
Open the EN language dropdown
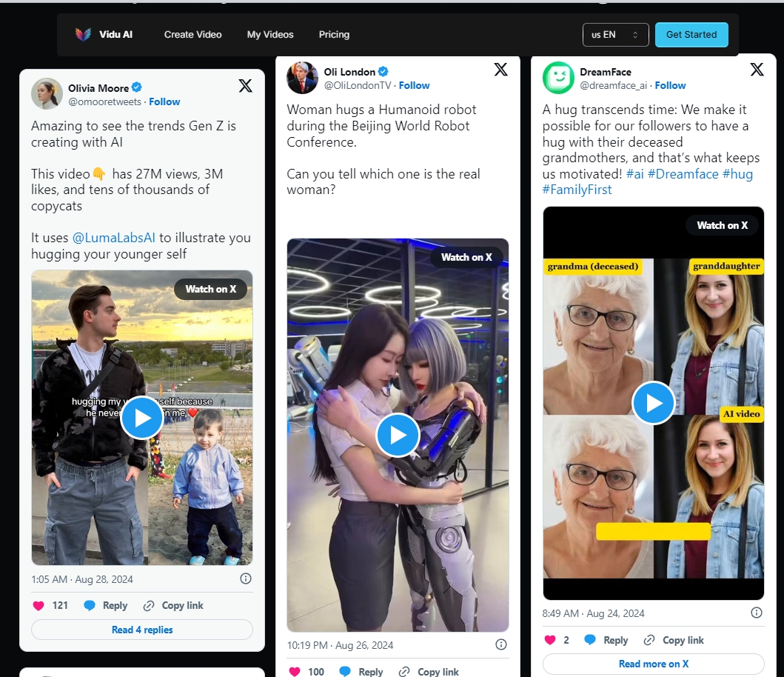coord(615,35)
